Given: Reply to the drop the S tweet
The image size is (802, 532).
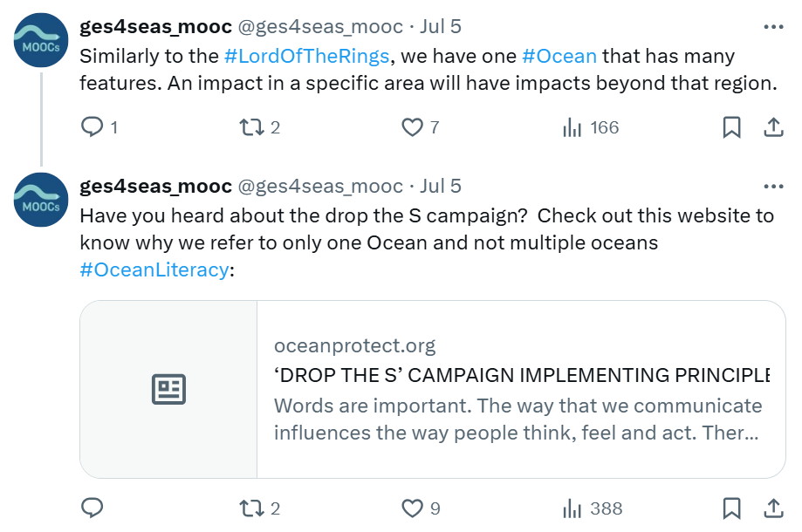Looking at the screenshot, I should 93,508.
